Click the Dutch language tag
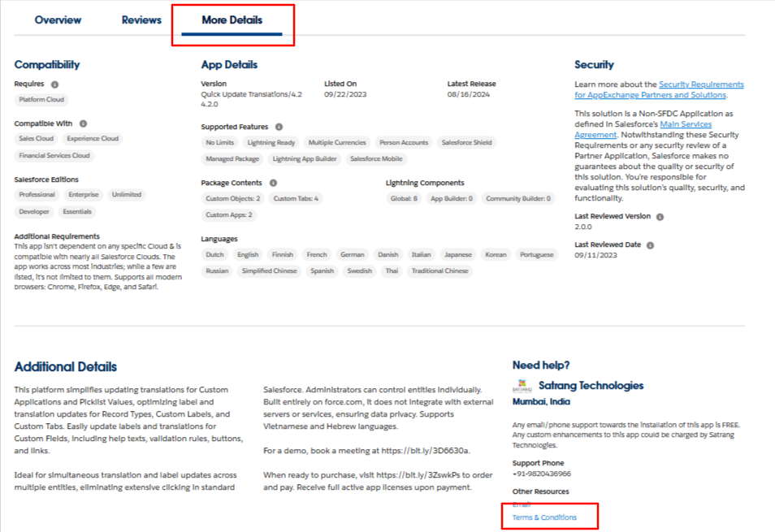The height and width of the screenshot is (532, 775). click(x=214, y=254)
